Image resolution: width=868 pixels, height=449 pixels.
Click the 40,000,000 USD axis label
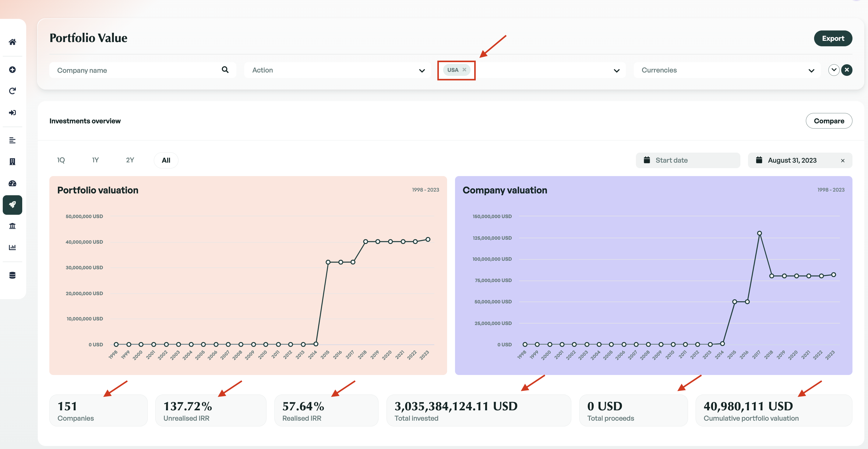coord(84,242)
